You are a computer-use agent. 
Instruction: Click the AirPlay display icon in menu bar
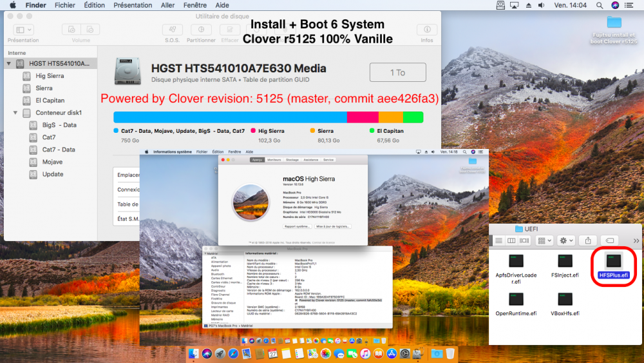tap(514, 5)
